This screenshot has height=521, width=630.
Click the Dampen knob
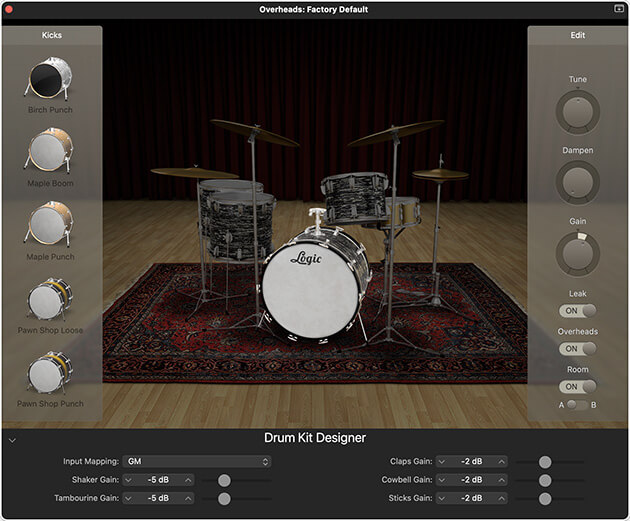pos(578,183)
